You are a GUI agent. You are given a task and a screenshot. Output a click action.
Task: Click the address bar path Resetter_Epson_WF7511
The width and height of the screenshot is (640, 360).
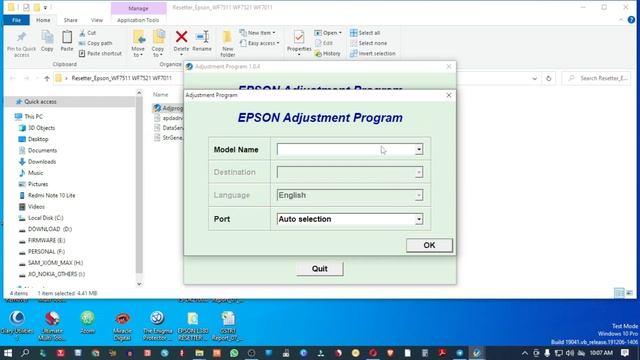tap(122, 78)
